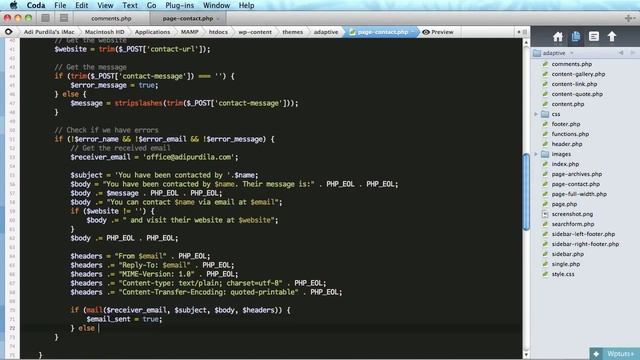Open sidebar-left-footer.php in the file list
The image size is (640, 360).
pyautogui.click(x=583, y=234)
